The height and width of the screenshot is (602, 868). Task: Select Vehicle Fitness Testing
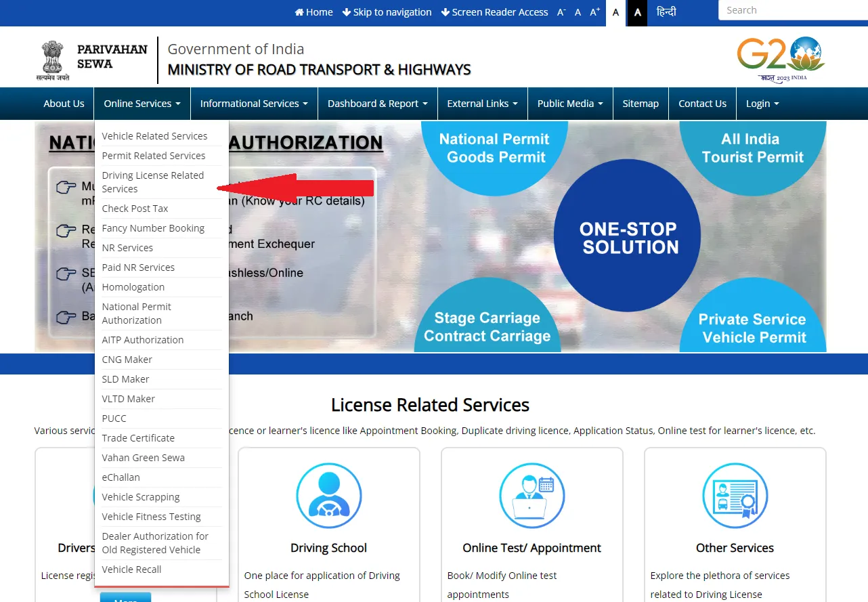162,517
